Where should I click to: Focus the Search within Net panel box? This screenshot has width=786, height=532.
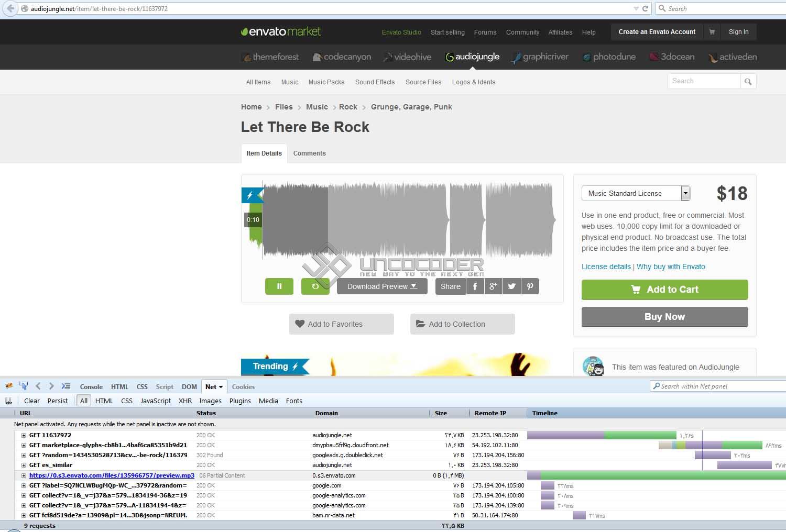(718, 386)
